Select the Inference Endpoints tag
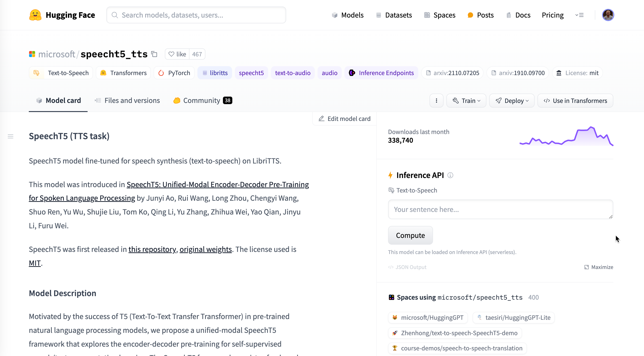Viewport: 644px width, 356px height. click(x=381, y=73)
